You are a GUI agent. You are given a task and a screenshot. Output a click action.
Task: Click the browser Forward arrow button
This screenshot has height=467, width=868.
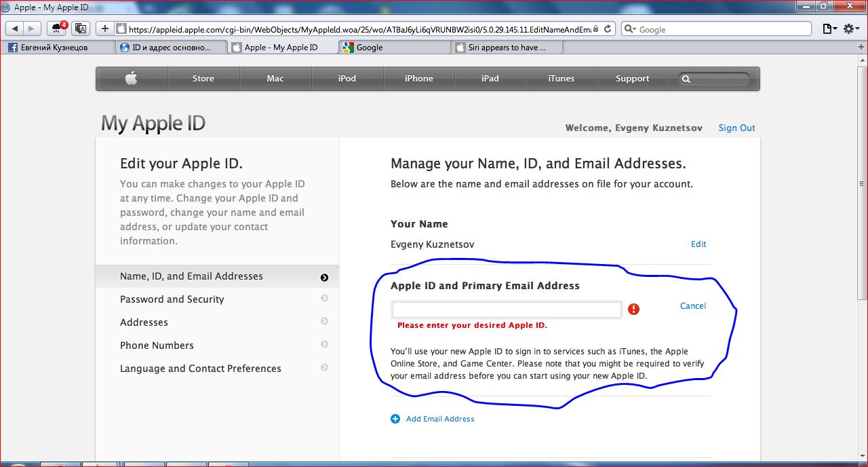point(32,29)
